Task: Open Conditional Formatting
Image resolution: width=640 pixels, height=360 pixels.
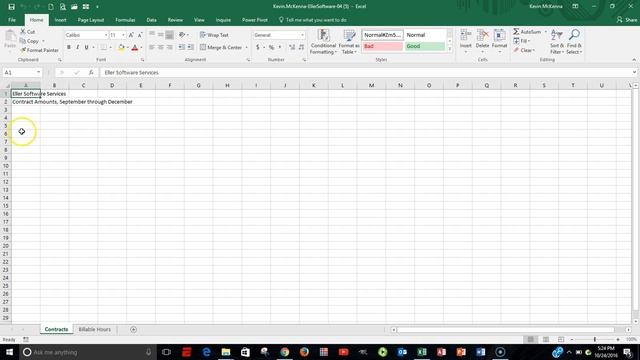Action: tap(323, 42)
